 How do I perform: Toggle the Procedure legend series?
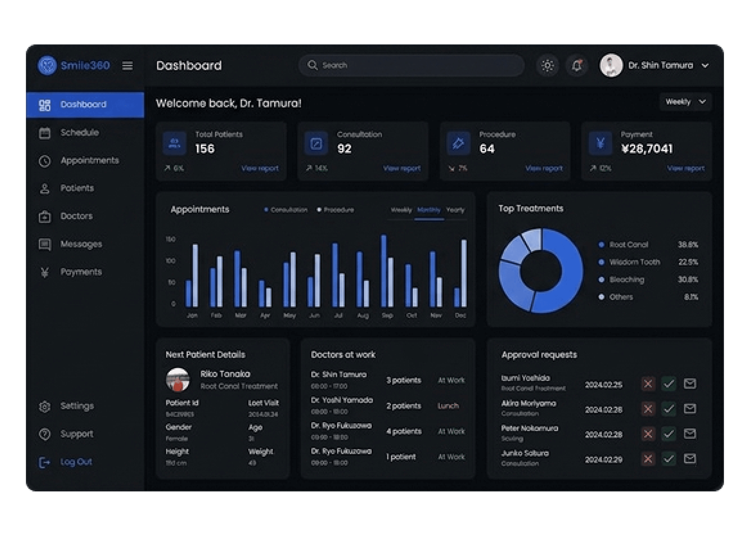pyautogui.click(x=335, y=210)
